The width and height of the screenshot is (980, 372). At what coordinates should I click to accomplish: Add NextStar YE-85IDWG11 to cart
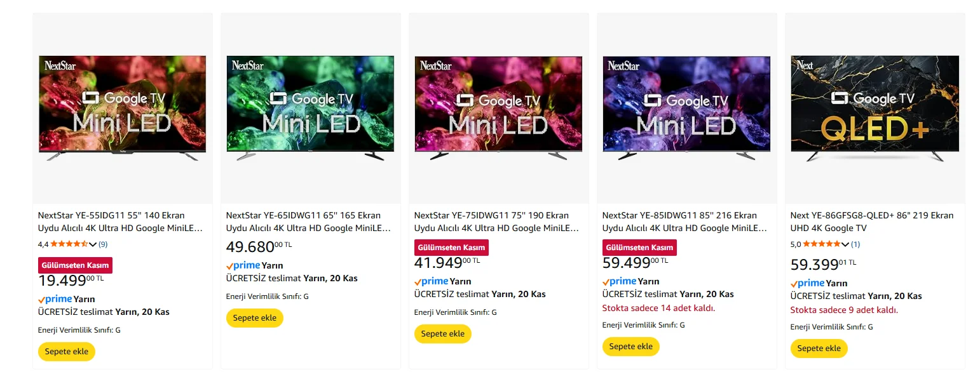tap(631, 347)
